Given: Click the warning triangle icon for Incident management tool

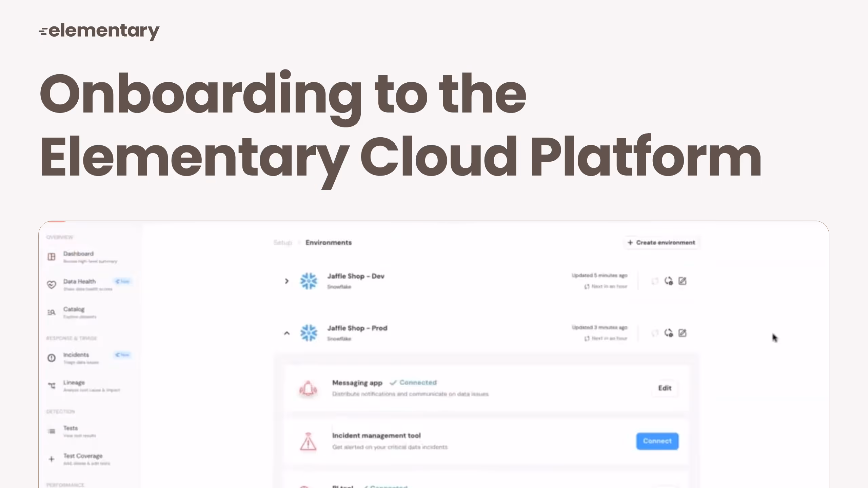Looking at the screenshot, I should click(x=308, y=441).
